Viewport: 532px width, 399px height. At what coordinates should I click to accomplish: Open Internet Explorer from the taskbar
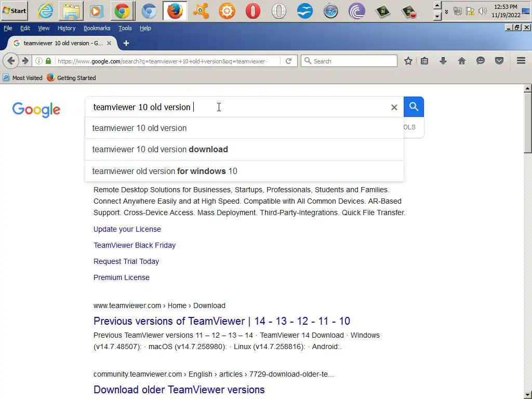point(45,11)
